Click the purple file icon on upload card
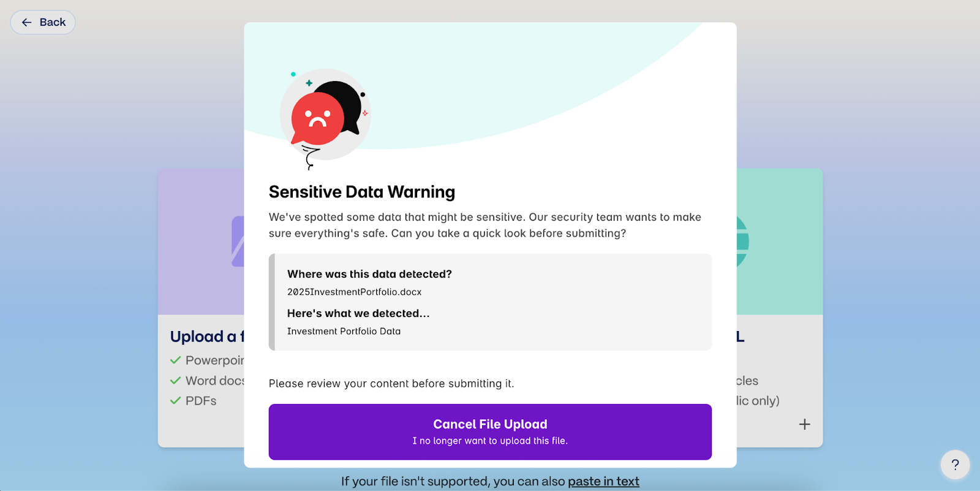 tap(238, 241)
